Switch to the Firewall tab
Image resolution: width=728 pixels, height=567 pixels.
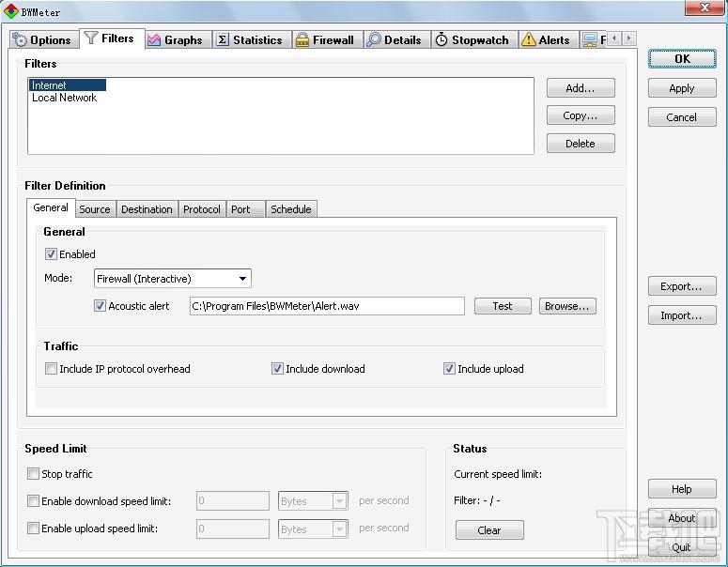coord(327,40)
